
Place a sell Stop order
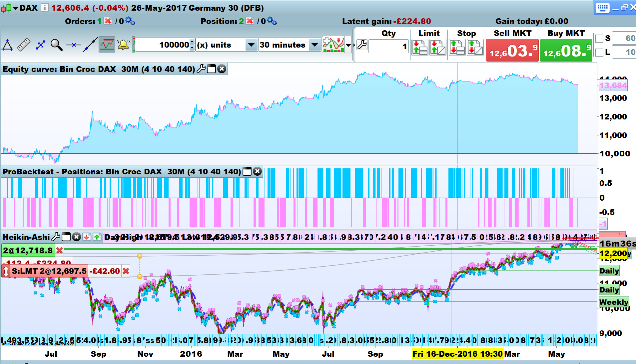point(475,47)
